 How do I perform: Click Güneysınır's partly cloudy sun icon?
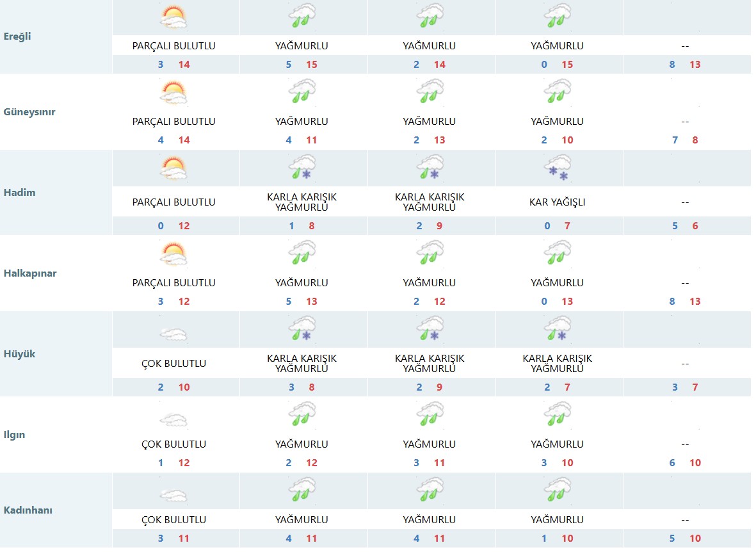coord(173,92)
